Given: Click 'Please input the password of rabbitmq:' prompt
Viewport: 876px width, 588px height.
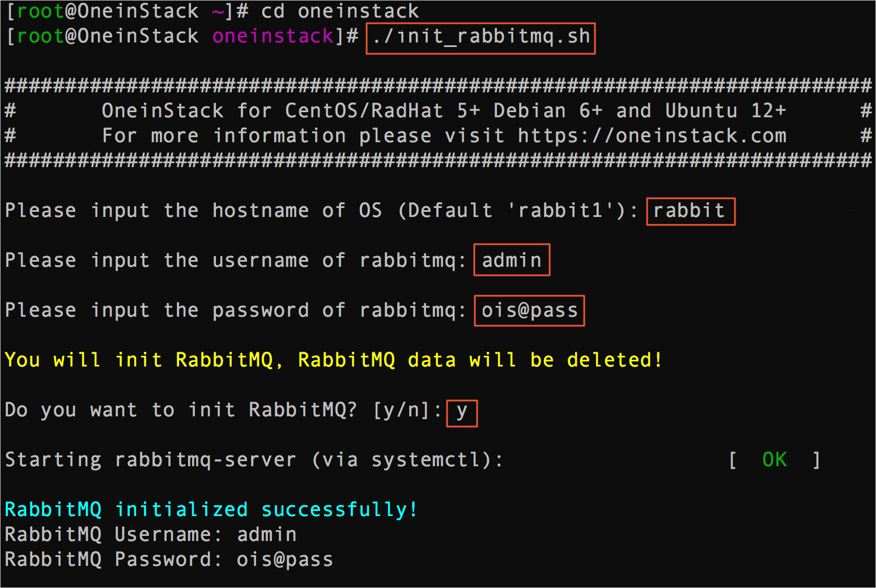Looking at the screenshot, I should [x=235, y=310].
